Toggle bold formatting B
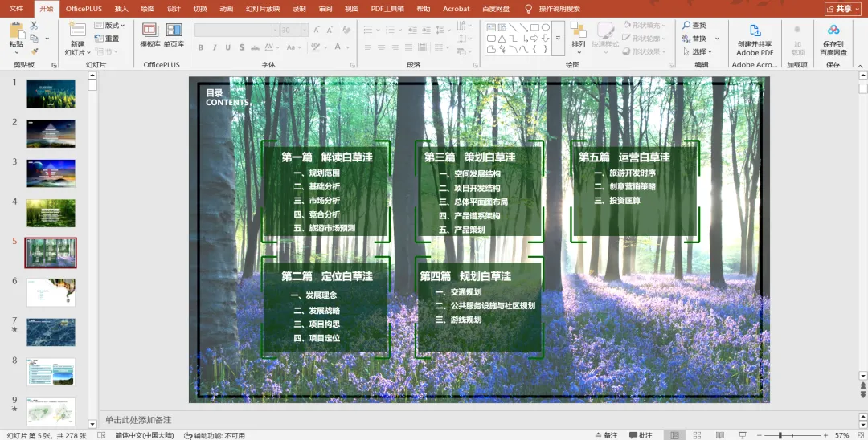The height and width of the screenshot is (440, 868). [200, 47]
